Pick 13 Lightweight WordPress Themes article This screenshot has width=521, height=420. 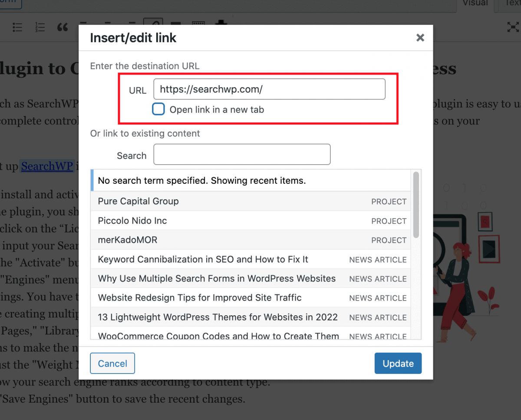tap(251, 317)
